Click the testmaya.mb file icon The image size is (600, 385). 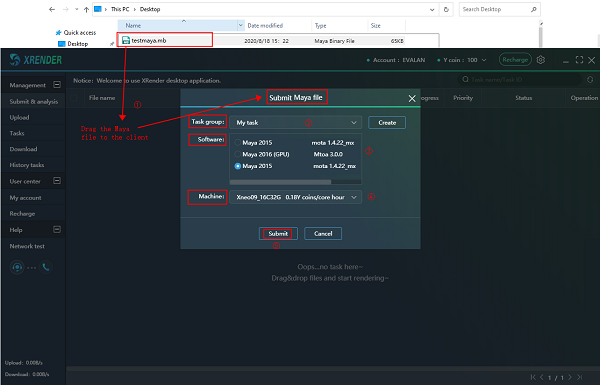tap(126, 40)
